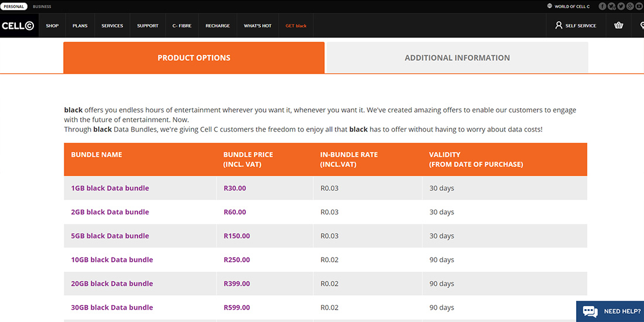This screenshot has width=644, height=322.
Task: Open the 1GB black Data bundle link
Action: click(x=110, y=188)
